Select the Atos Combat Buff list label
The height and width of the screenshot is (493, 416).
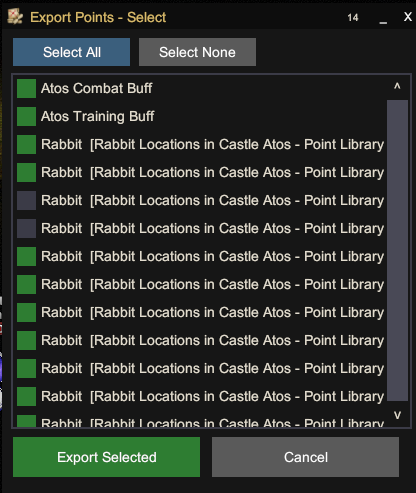(x=97, y=89)
